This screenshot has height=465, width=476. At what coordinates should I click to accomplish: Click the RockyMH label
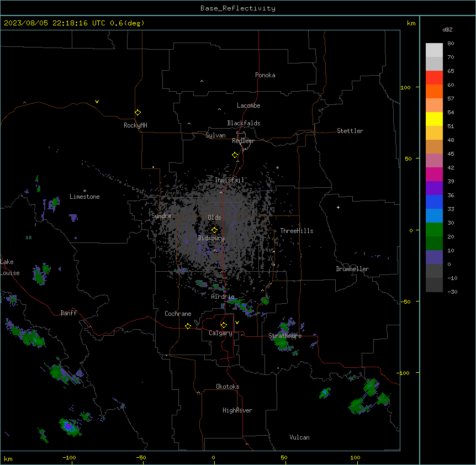135,125
